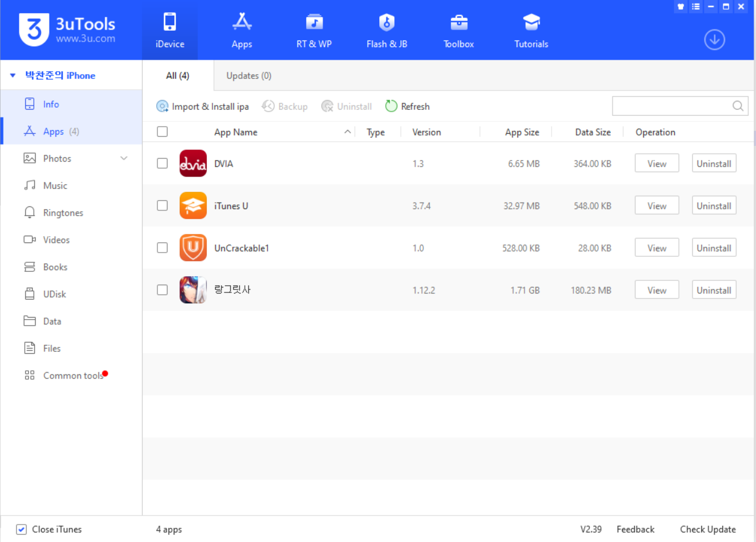Click Check Update in status bar
Screen dimensions: 756x542
coord(708,529)
